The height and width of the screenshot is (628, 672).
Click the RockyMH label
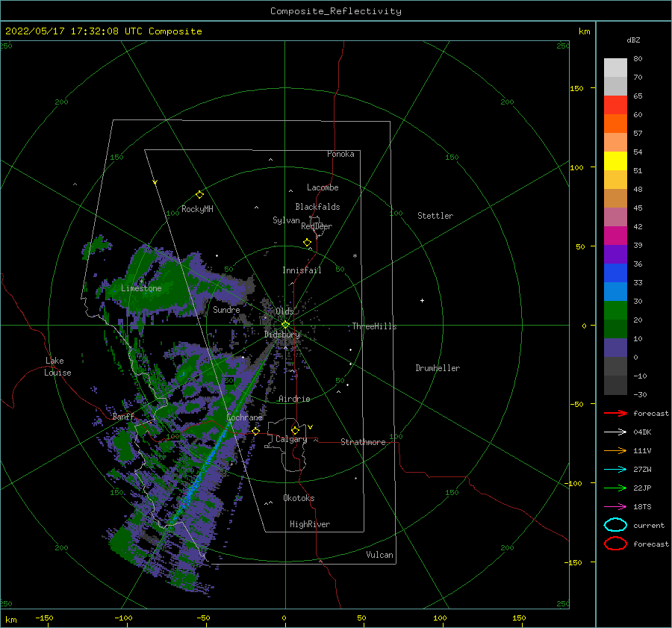click(197, 209)
